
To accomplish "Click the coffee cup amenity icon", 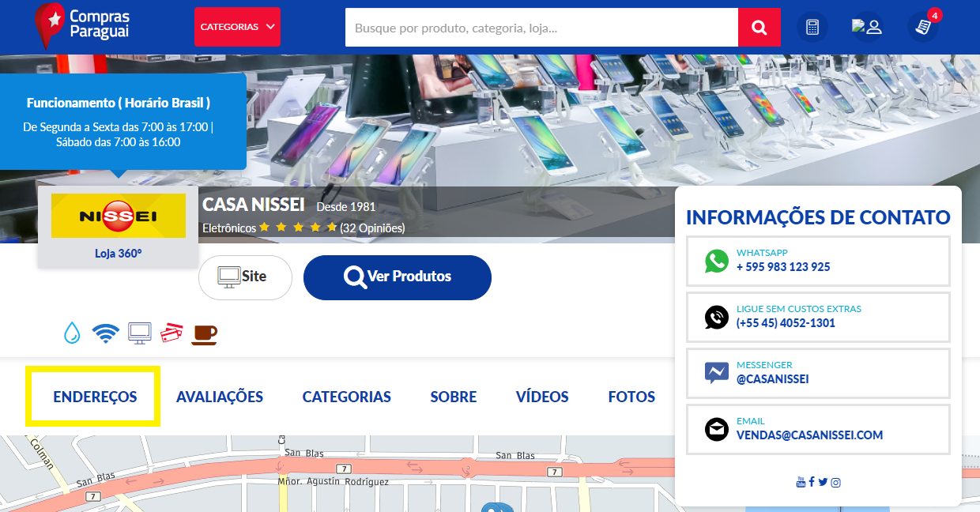I will point(204,333).
